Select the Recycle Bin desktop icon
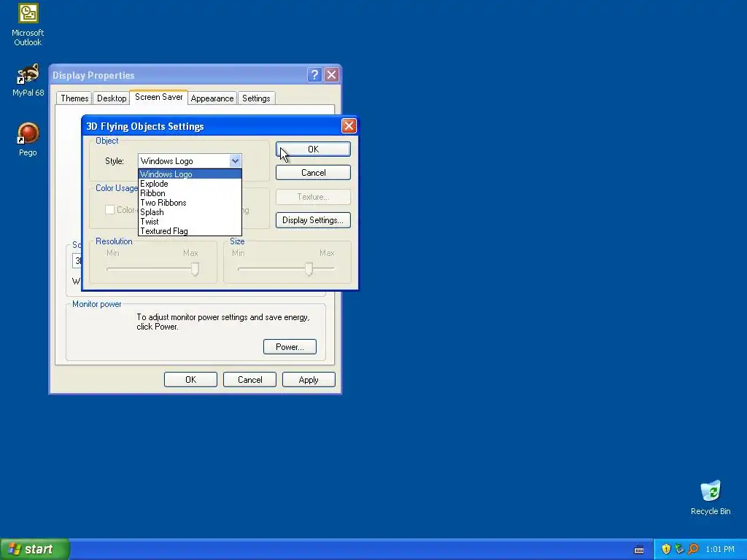 711,497
